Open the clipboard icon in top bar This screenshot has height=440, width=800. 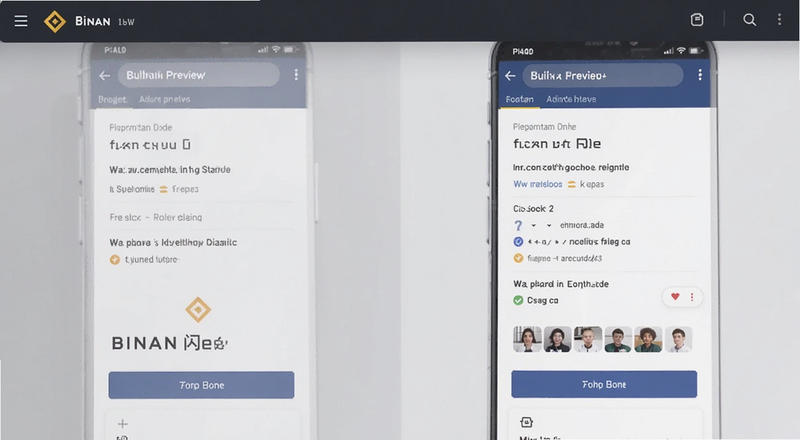697,20
